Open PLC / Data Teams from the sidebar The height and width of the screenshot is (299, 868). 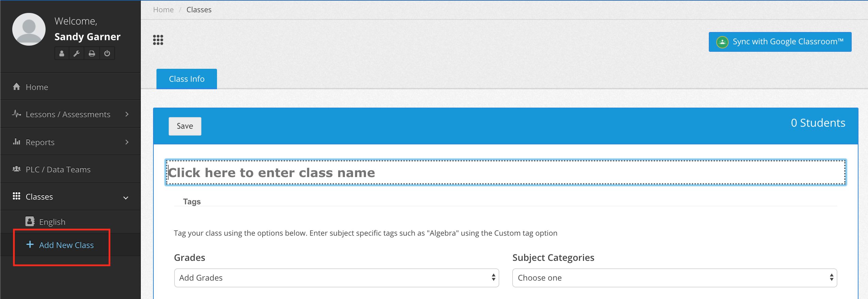coord(58,169)
